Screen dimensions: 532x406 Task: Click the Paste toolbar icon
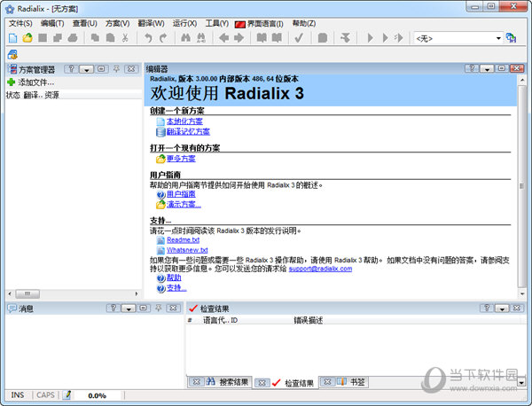click(x=110, y=37)
